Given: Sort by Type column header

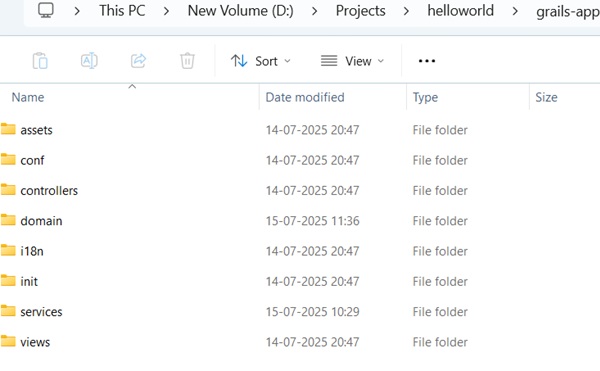Looking at the screenshot, I should coord(425,97).
